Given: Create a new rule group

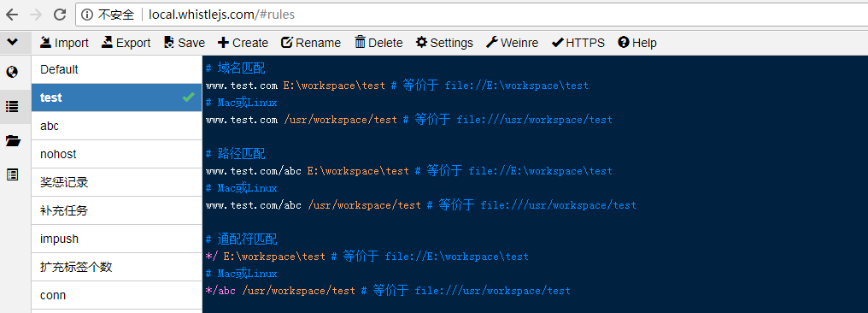Looking at the screenshot, I should [x=243, y=43].
